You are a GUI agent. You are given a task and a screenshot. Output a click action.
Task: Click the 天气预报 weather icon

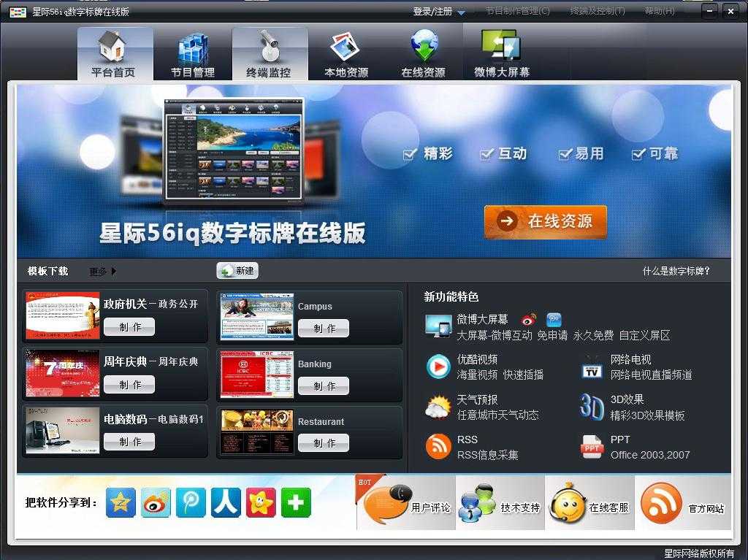pyautogui.click(x=438, y=407)
